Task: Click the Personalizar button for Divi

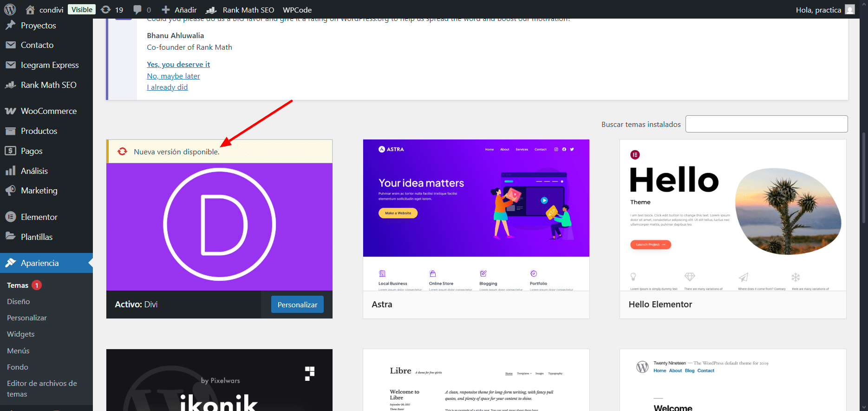Action: tap(297, 305)
